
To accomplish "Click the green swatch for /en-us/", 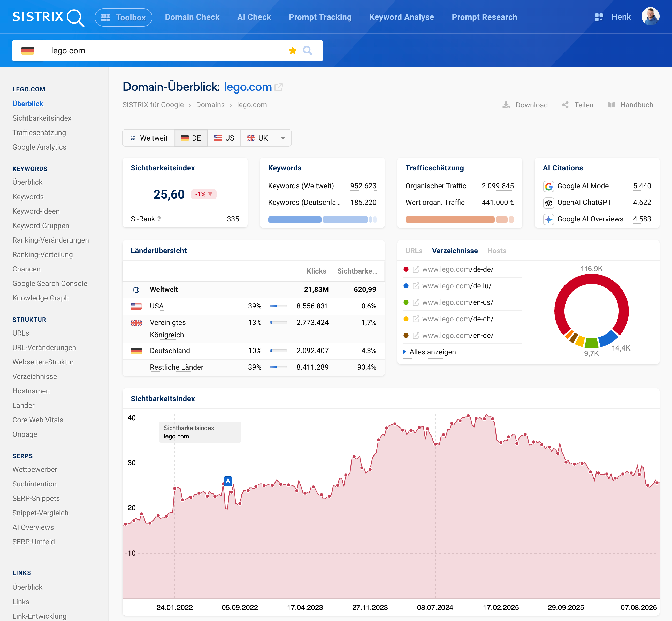I will tap(406, 302).
